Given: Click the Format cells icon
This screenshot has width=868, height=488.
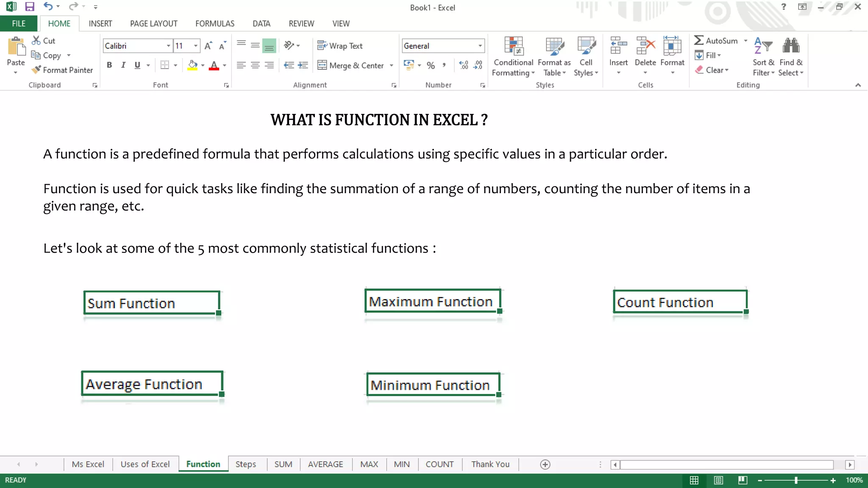Looking at the screenshot, I should point(672,46).
